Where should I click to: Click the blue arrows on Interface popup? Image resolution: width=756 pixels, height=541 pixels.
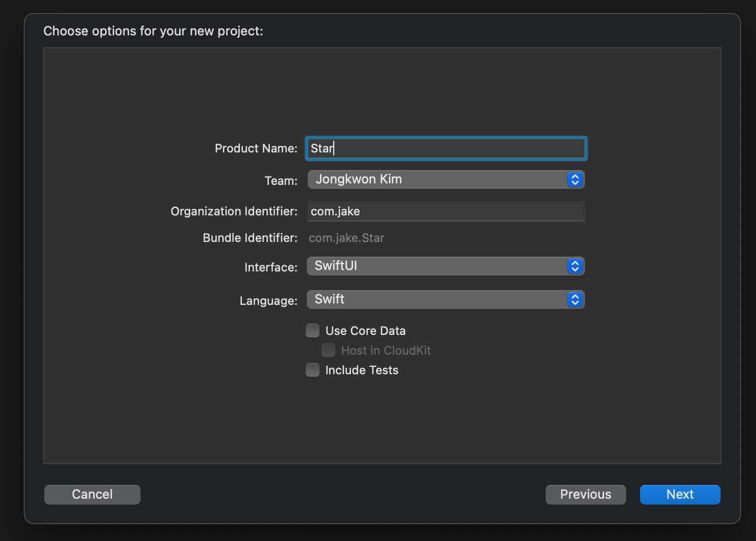(575, 267)
